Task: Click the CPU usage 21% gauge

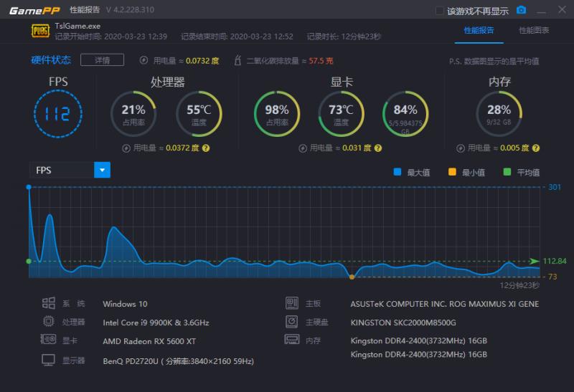Action: pyautogui.click(x=133, y=114)
